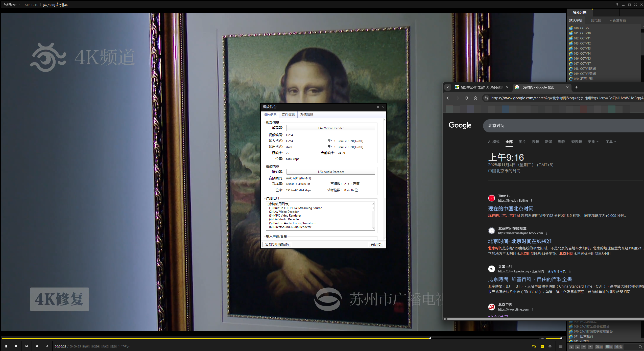Skip to the next playlist file
The height and width of the screenshot is (351, 644).
[x=37, y=346]
